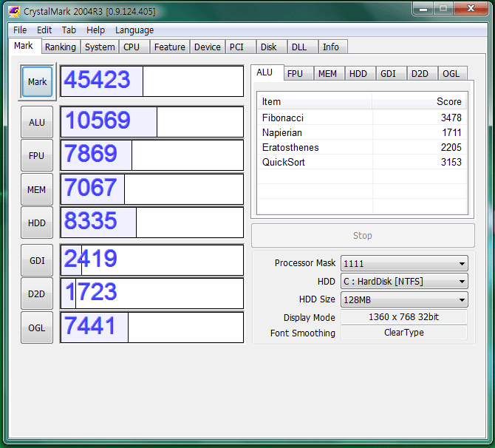Click the Stop button
Screen dimensions: 495x448
coord(363,235)
